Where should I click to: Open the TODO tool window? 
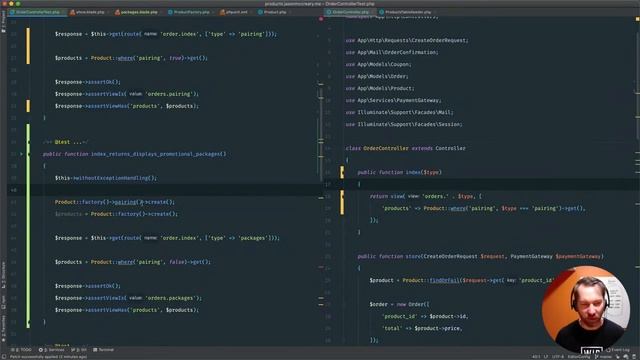[x=22, y=350]
